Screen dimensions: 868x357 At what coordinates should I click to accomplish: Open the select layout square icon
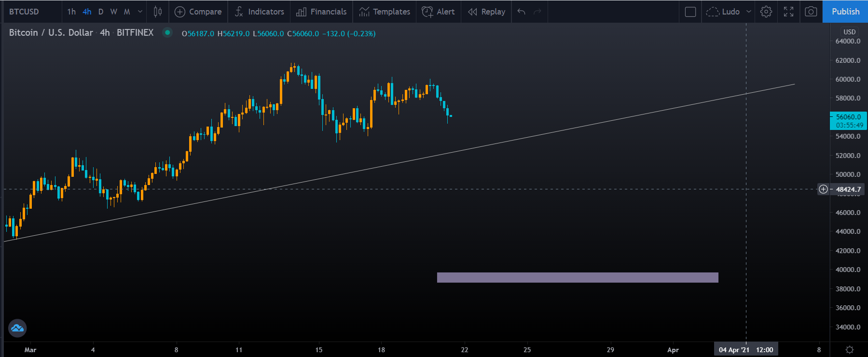pos(690,12)
